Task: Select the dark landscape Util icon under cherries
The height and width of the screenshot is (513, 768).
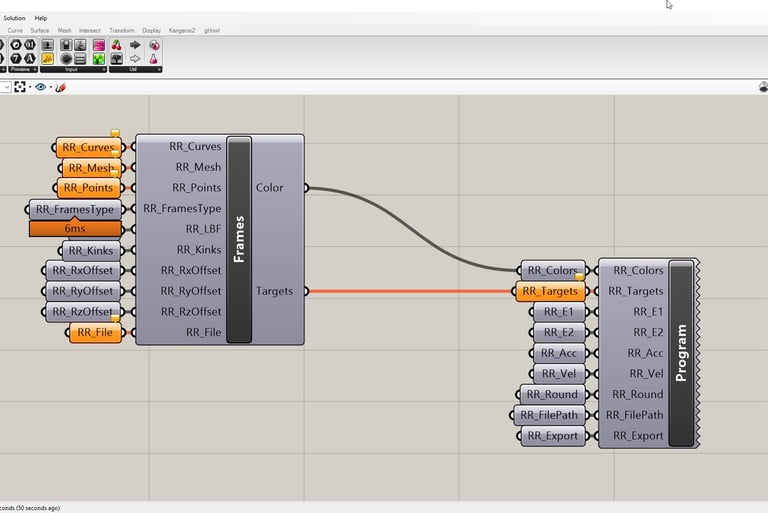Action: pyautogui.click(x=117, y=59)
